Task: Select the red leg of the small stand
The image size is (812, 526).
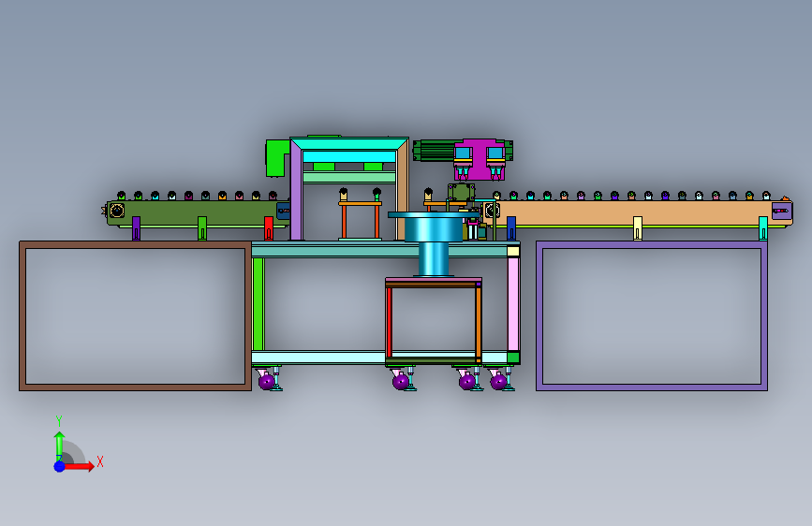Action: (389, 322)
